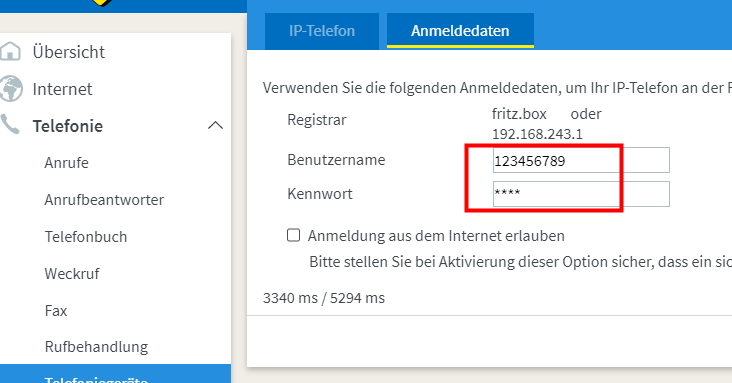Switch to the IP-Telefon tab
Image resolution: width=732 pixels, height=383 pixels.
[x=322, y=31]
